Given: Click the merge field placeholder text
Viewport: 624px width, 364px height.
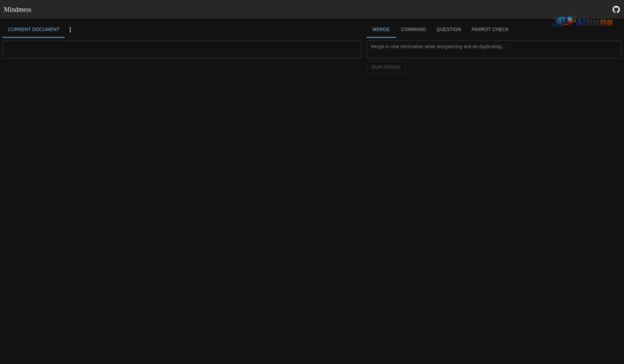Looking at the screenshot, I should tap(438, 47).
